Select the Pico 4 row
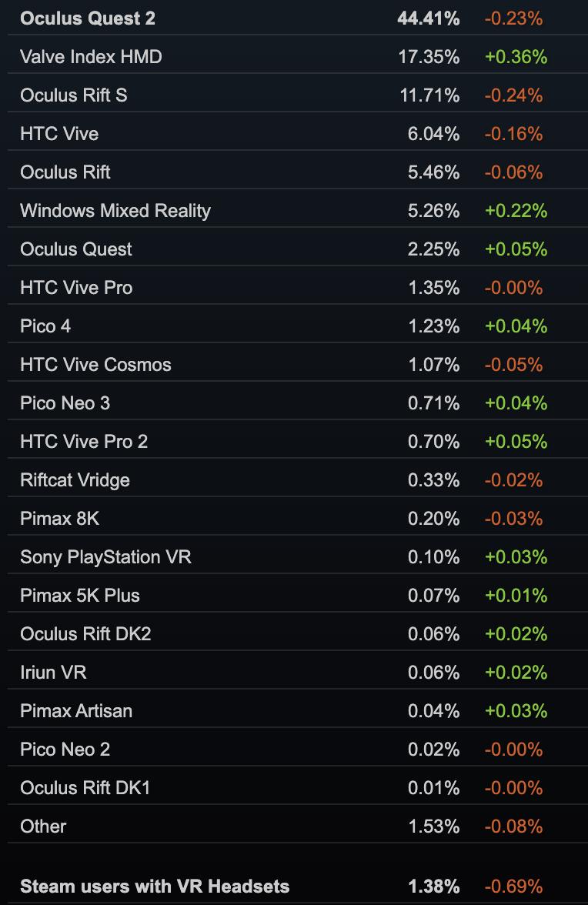Image resolution: width=588 pixels, height=905 pixels. 45,326
